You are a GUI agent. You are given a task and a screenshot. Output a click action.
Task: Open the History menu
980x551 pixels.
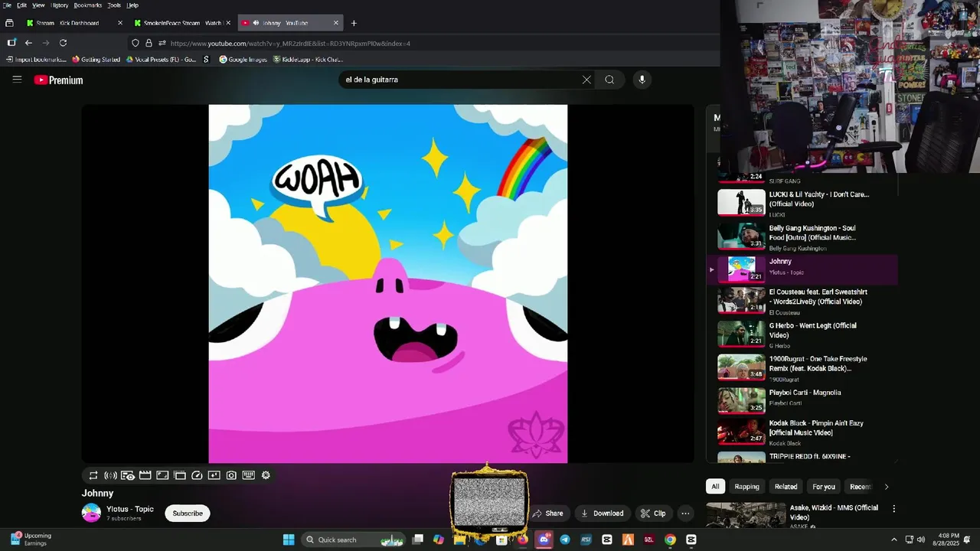pyautogui.click(x=60, y=5)
